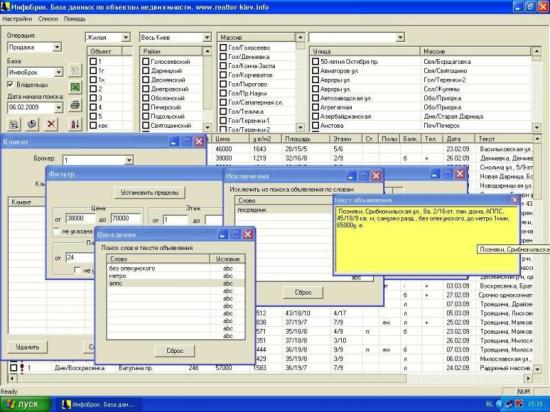
Task: Select 'без опекунского' row in Вхождения
Action: (175, 268)
